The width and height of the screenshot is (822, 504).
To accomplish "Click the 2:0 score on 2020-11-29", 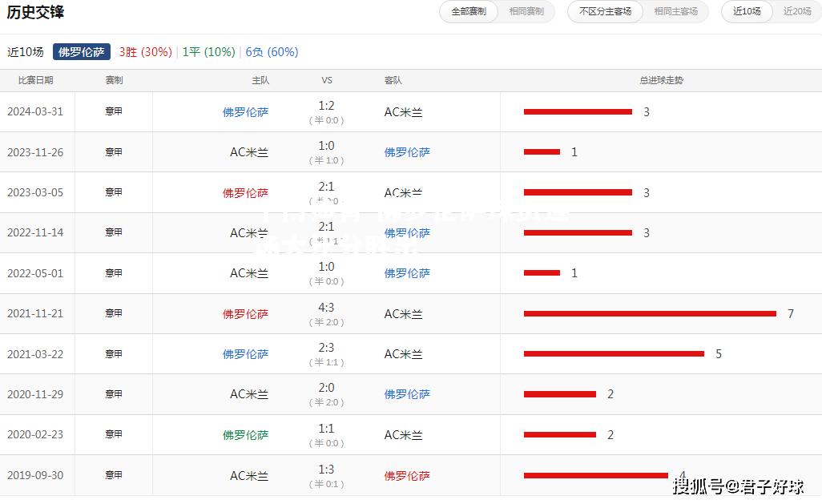I will point(326,388).
